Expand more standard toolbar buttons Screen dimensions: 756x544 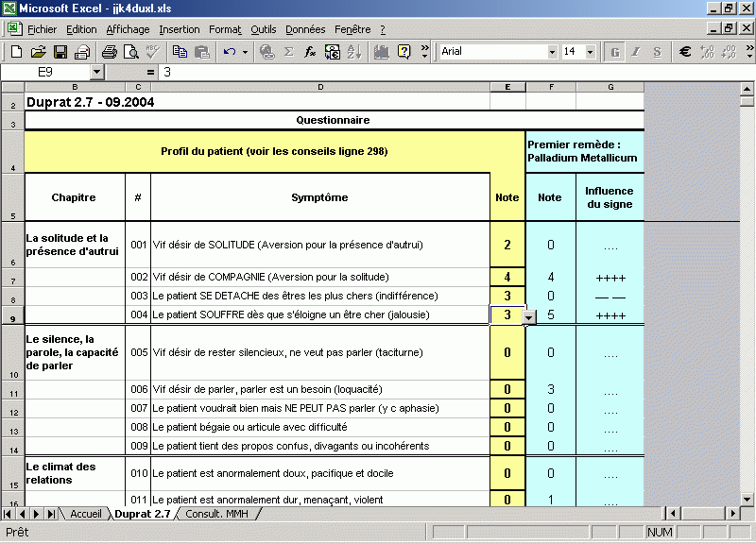(424, 52)
